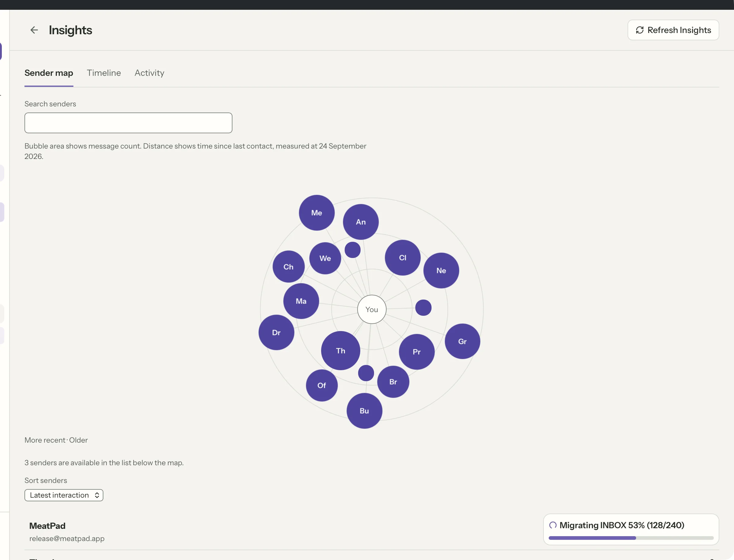Select the 'Pr' sender bubble

pyautogui.click(x=417, y=352)
